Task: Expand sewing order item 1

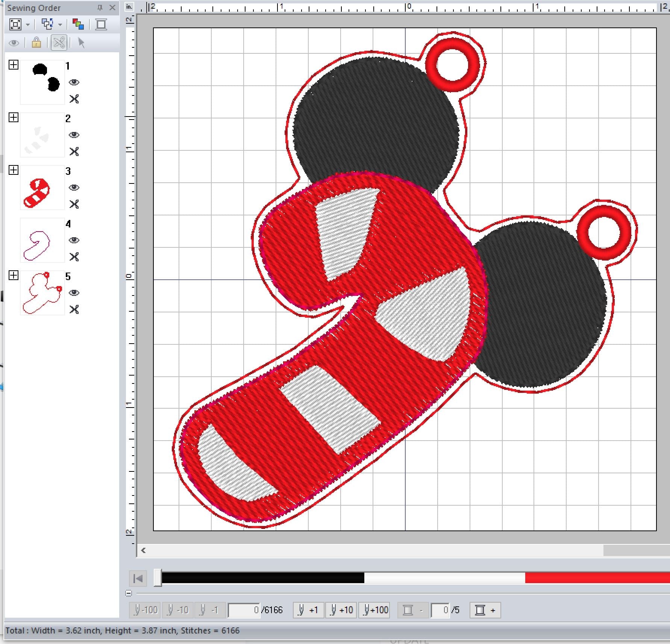Action: point(14,65)
